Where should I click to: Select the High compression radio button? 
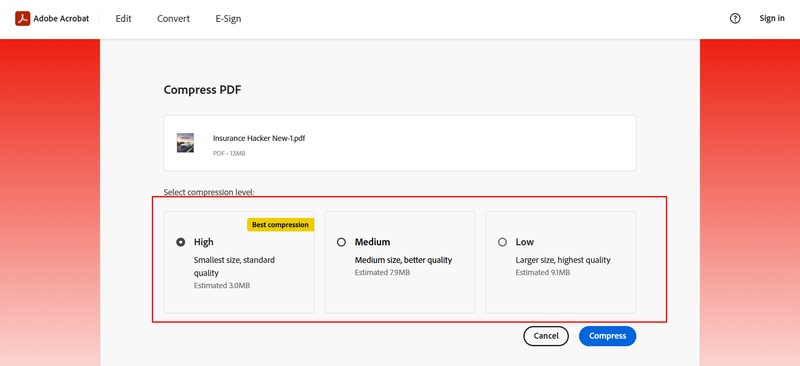pos(181,242)
